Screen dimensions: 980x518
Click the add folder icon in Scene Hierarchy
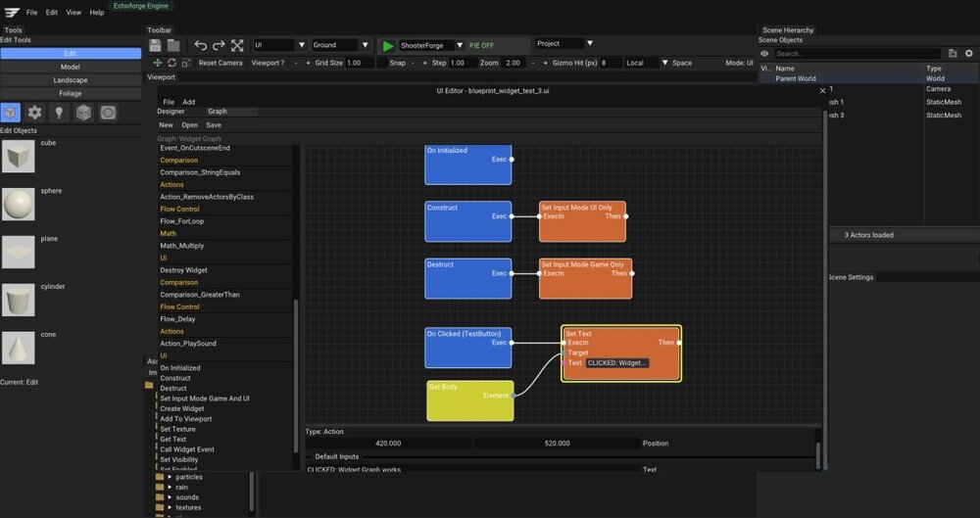(953, 54)
